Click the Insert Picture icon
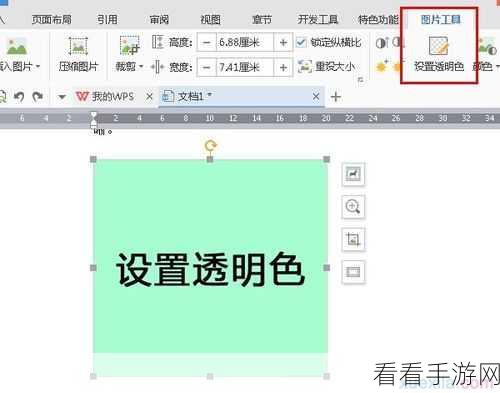Viewport: 500px width, 393px height. 16,46
